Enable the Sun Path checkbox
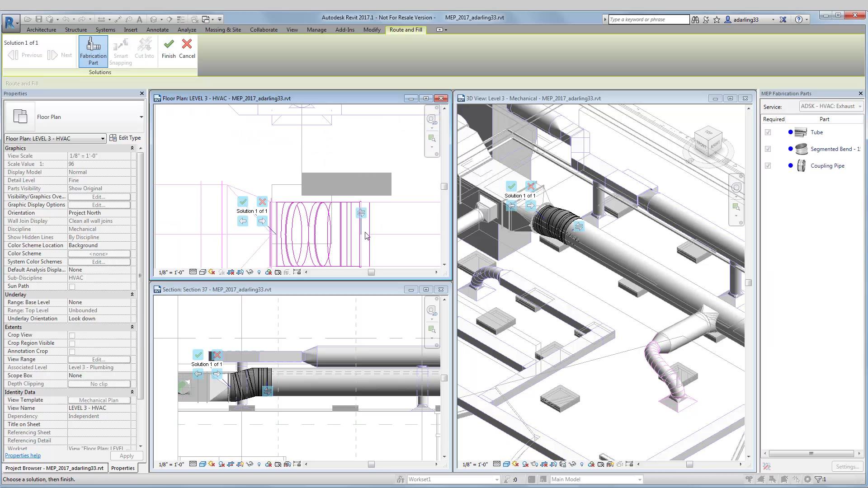 pos(72,286)
